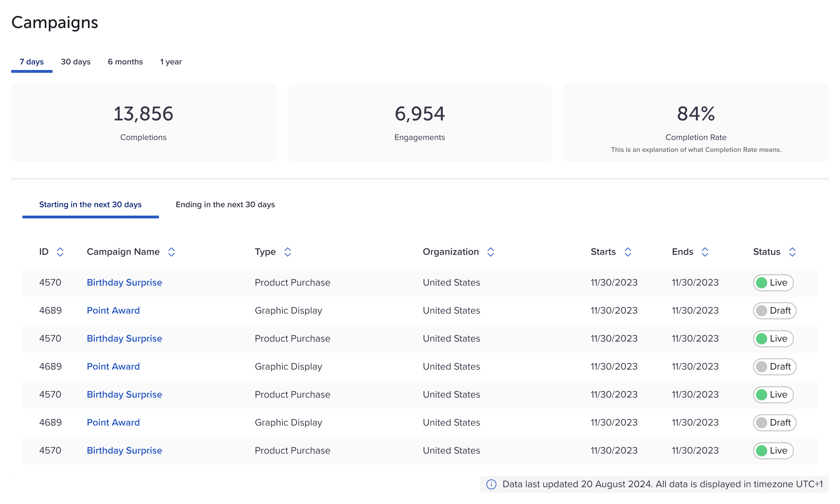
Task: Sort by Organization using arrows icon
Action: coord(491,252)
